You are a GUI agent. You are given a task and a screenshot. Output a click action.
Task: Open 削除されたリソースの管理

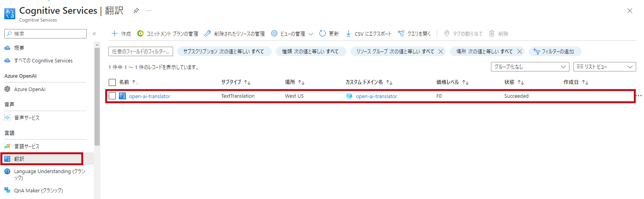[x=235, y=34]
